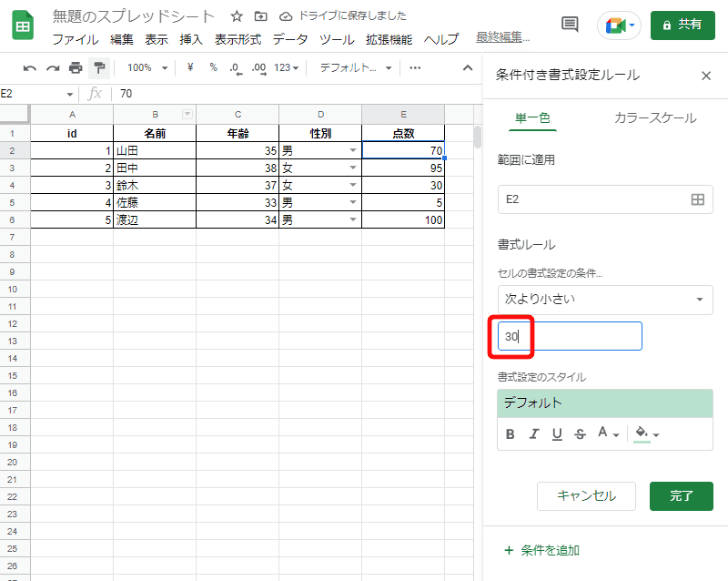Click the 完了 button
Image resolution: width=728 pixels, height=581 pixels.
(681, 496)
